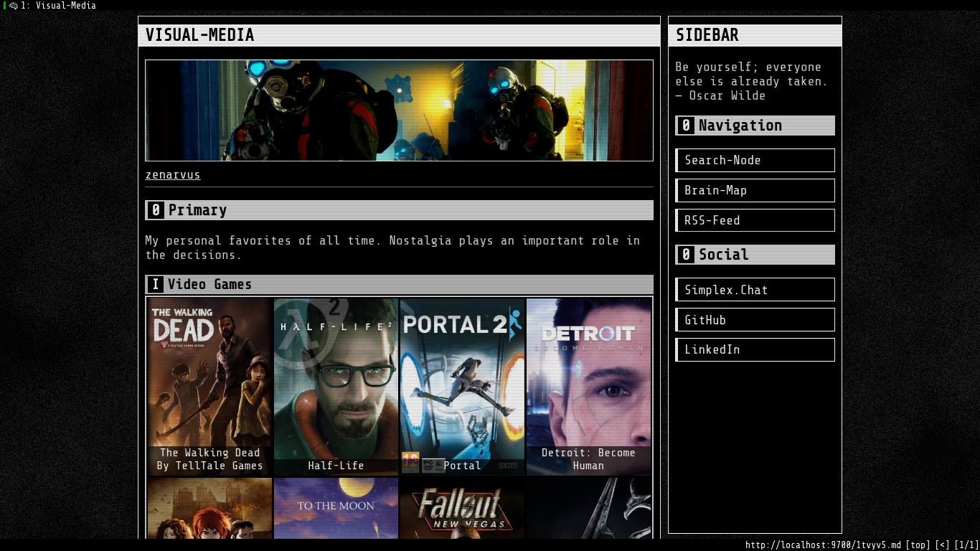The width and height of the screenshot is (980, 551).
Task: Click the "0" marker beside the Social heading
Action: tap(686, 255)
